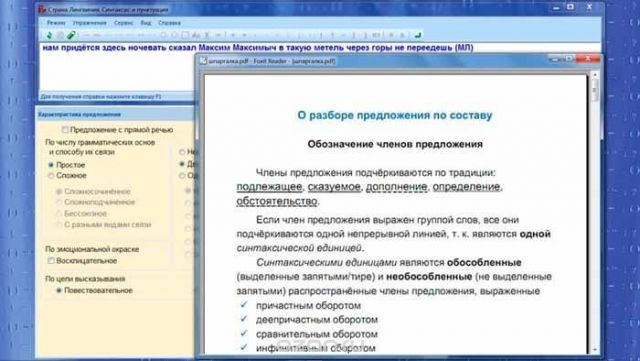Click the green arrow icon at toolbar start
640x361 pixels.
click(49, 36)
